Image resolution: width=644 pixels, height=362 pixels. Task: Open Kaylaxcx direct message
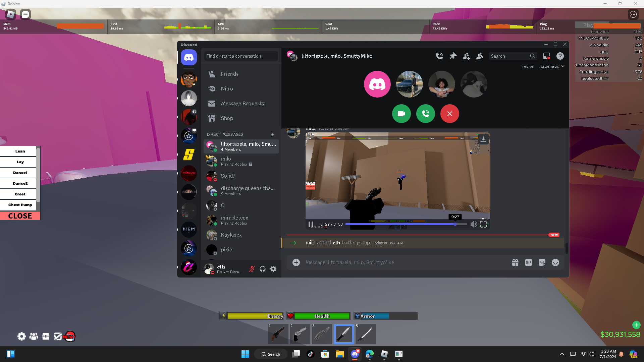coord(241,235)
